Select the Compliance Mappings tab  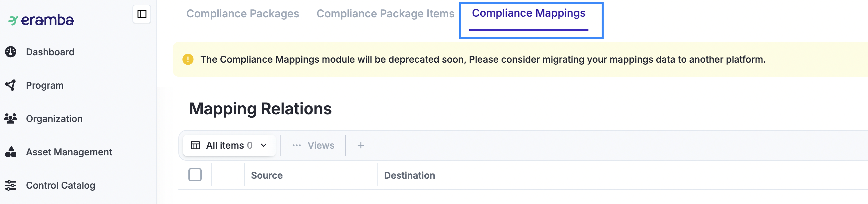(528, 13)
